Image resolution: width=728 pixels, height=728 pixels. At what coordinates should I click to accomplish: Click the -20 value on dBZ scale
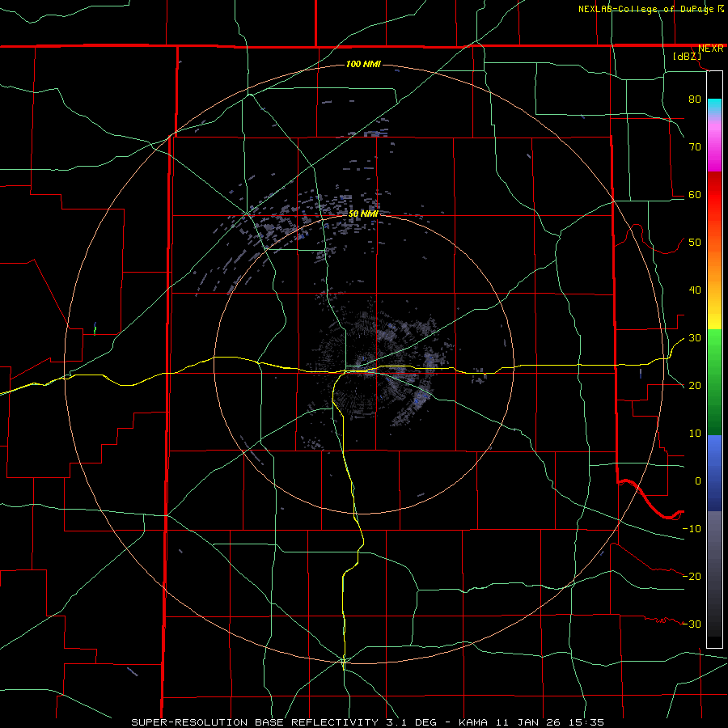(x=692, y=576)
